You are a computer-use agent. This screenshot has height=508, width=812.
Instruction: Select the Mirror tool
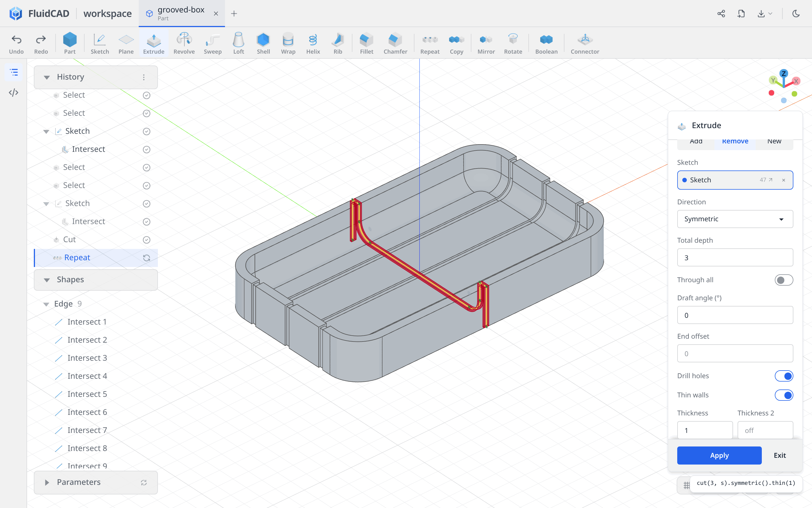click(486, 43)
